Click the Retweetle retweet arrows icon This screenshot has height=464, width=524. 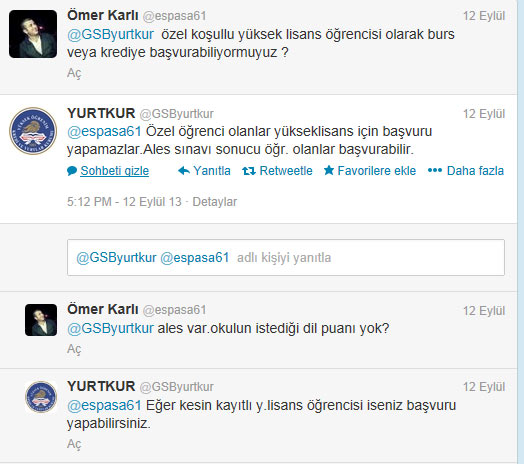click(249, 171)
